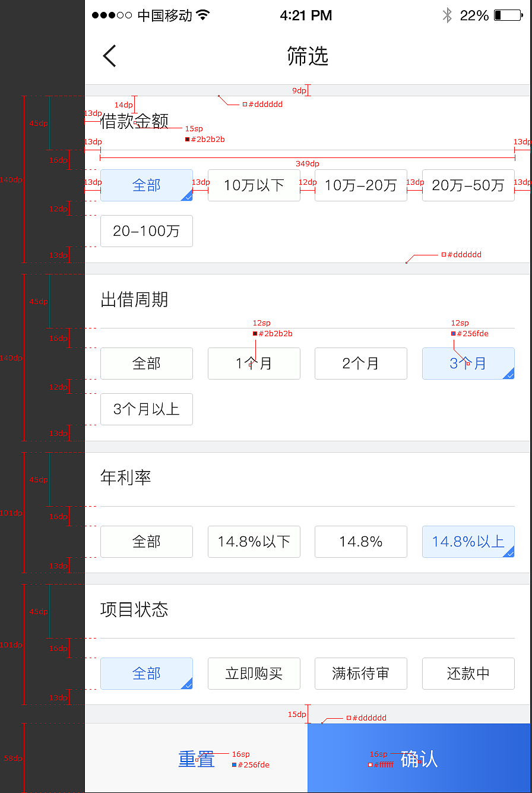The width and height of the screenshot is (532, 793).
Task: Tap the battery indicator in the status bar
Action: (508, 15)
